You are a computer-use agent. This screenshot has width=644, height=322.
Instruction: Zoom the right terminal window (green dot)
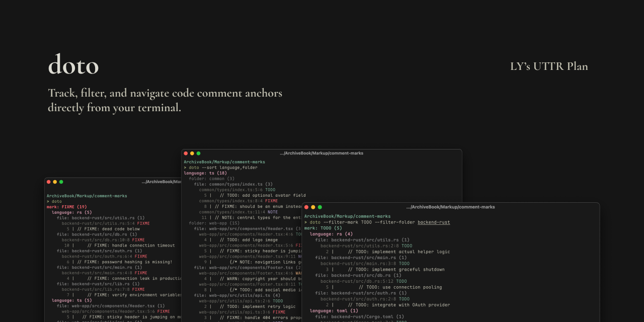[x=319, y=207]
